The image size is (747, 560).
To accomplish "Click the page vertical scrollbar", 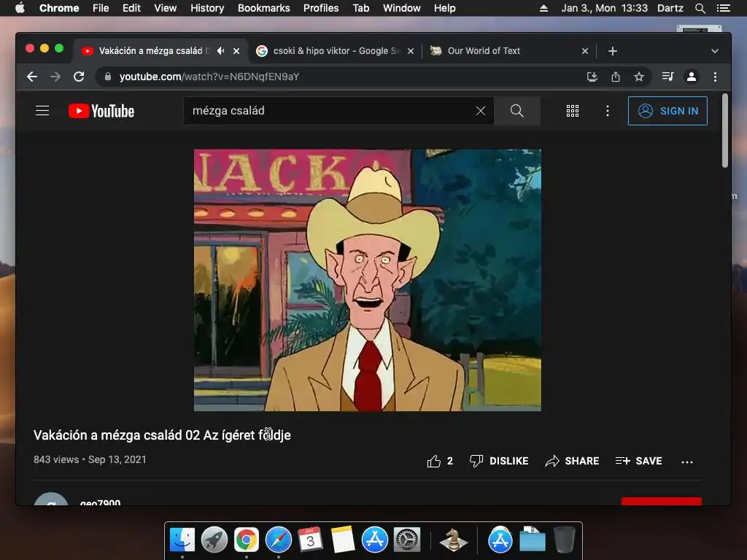I will [725, 131].
